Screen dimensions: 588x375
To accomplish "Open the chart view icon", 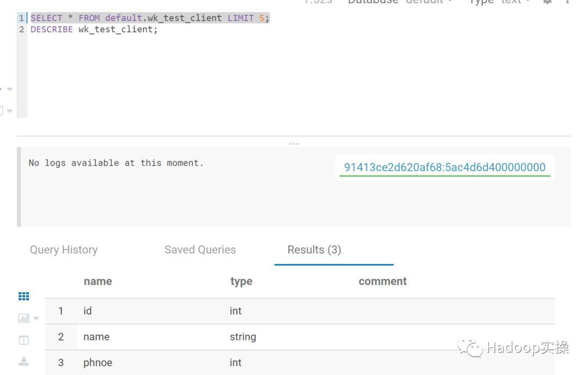I will 23,318.
